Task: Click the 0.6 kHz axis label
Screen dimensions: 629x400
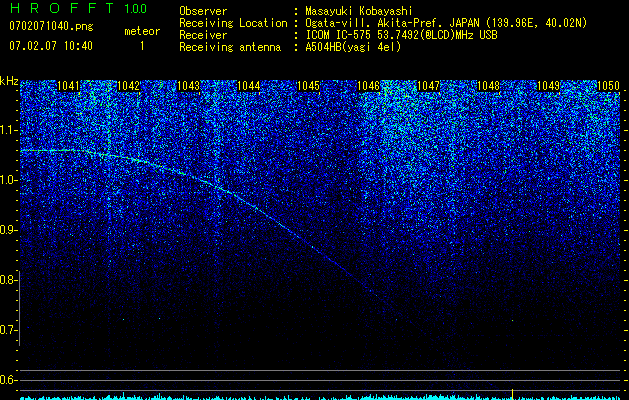Action: click(x=8, y=380)
